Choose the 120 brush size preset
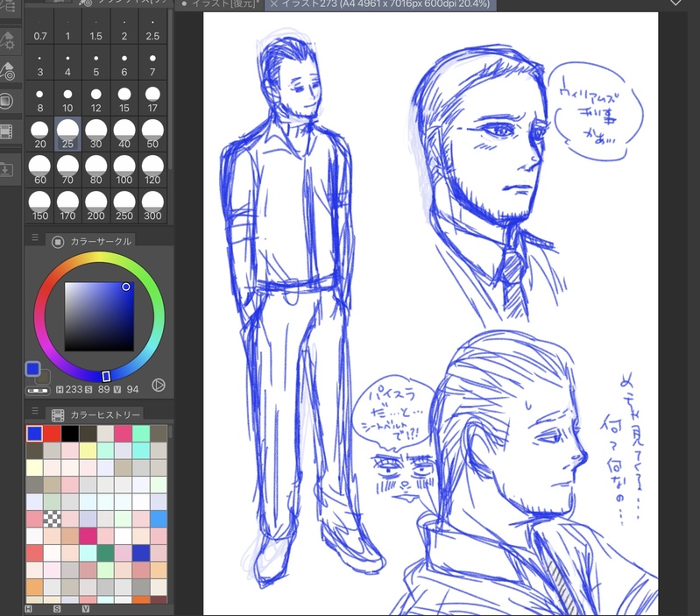 (x=152, y=170)
